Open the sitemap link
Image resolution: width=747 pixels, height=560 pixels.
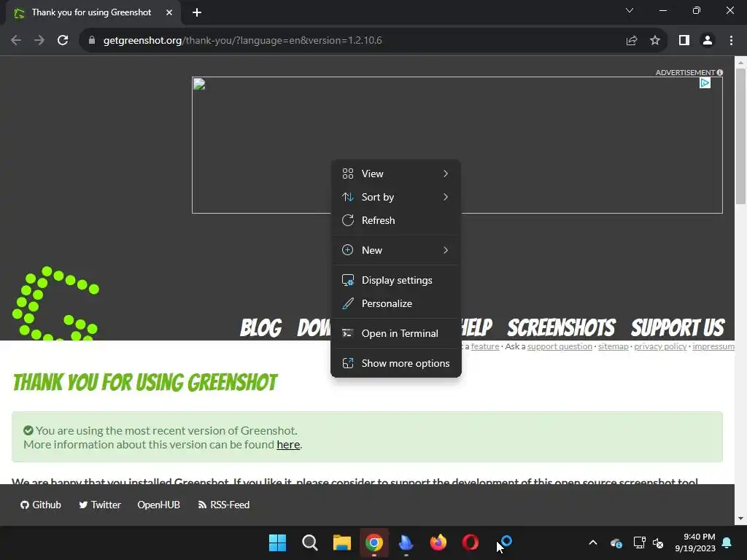pos(613,346)
